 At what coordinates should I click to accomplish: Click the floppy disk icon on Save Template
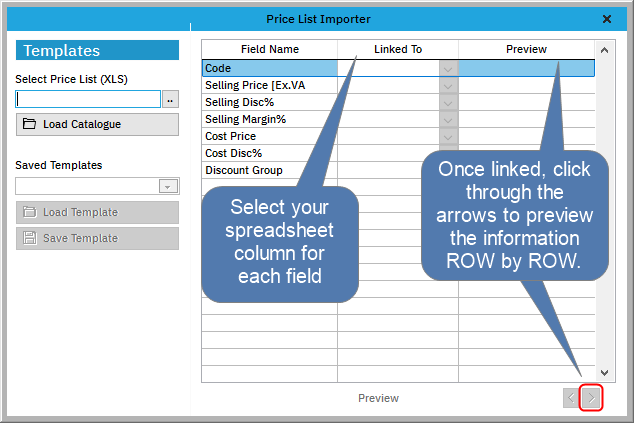pos(29,238)
